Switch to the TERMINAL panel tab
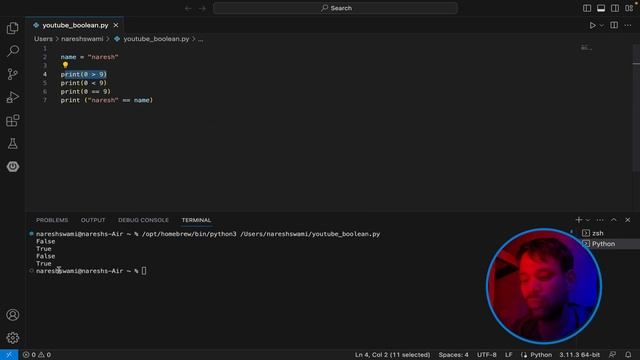640x360 pixels. click(196, 220)
